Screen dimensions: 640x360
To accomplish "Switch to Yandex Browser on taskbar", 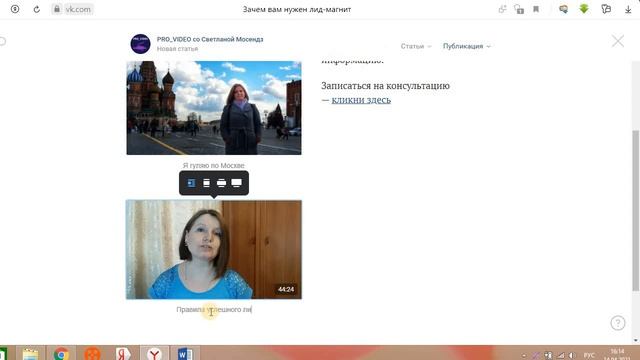I will 154,354.
